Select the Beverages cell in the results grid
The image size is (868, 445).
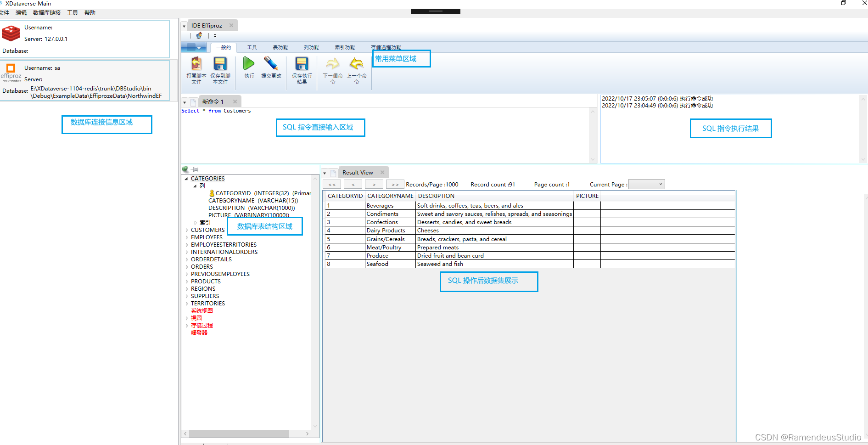[x=390, y=206]
